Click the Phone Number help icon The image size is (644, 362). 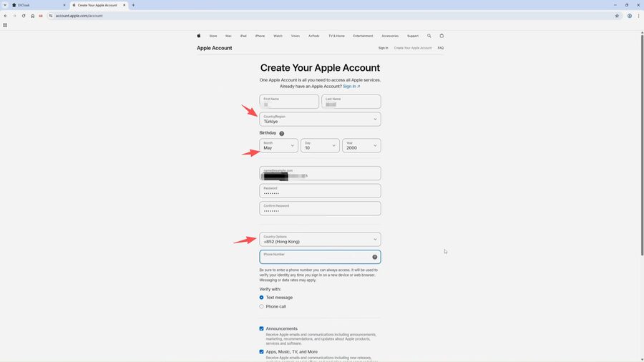click(374, 257)
